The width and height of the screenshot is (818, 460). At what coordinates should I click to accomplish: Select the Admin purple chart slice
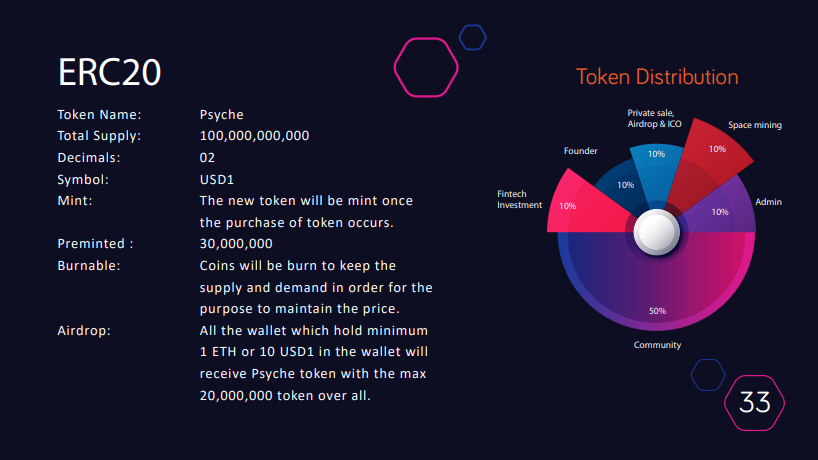point(723,209)
